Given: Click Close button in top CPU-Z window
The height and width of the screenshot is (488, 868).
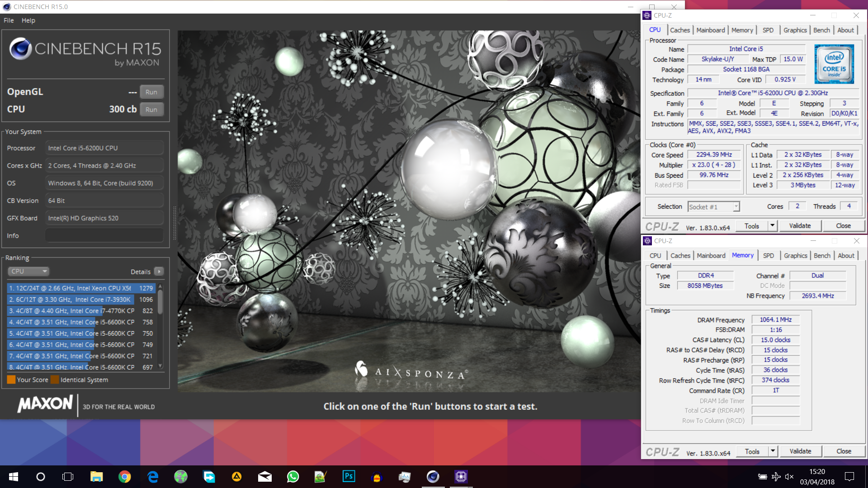Looking at the screenshot, I should (843, 226).
